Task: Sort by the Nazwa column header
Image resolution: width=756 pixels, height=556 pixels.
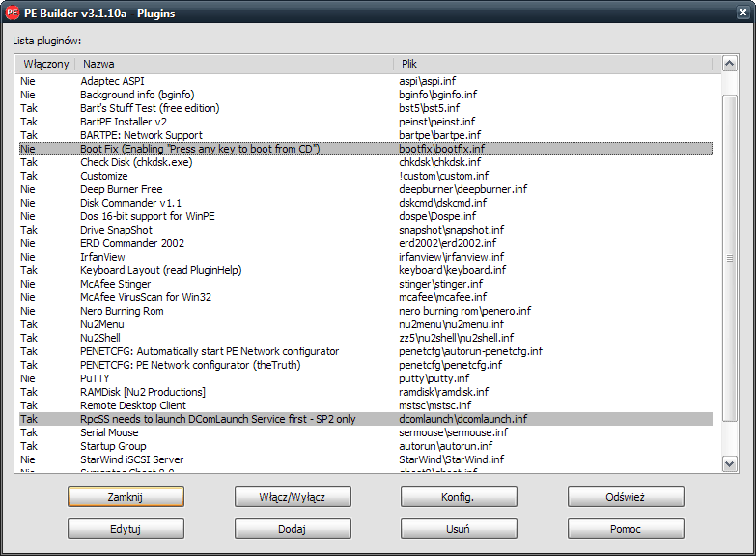Action: pyautogui.click(x=235, y=64)
